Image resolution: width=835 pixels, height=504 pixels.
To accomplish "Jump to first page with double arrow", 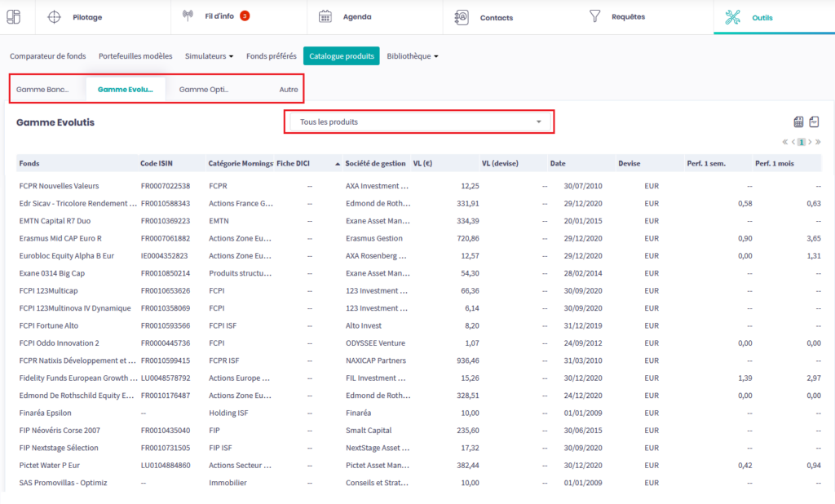I will 784,142.
